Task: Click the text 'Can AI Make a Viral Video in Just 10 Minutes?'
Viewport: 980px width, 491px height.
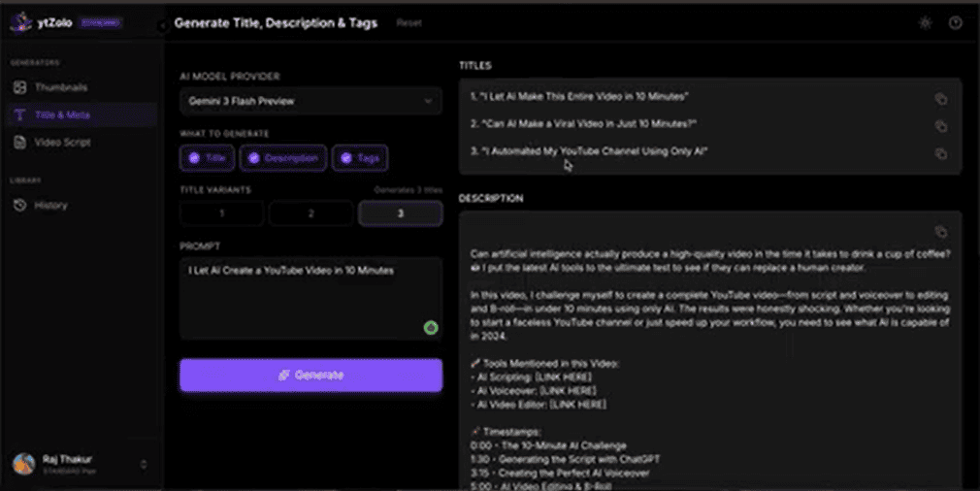Action: tap(589, 123)
